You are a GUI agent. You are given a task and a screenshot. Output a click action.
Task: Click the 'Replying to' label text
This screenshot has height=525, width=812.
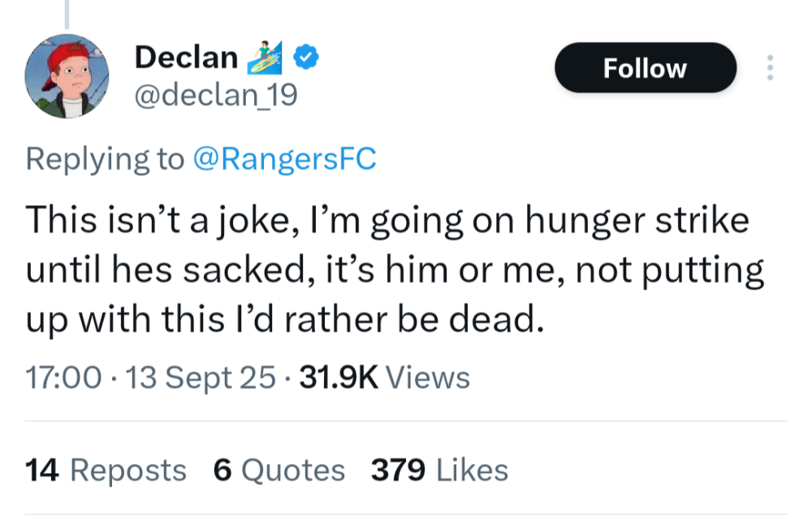(x=106, y=158)
